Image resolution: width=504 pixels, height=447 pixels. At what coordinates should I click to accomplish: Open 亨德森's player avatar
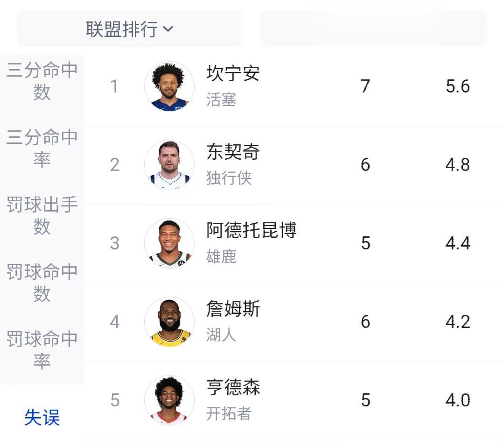pos(169,400)
